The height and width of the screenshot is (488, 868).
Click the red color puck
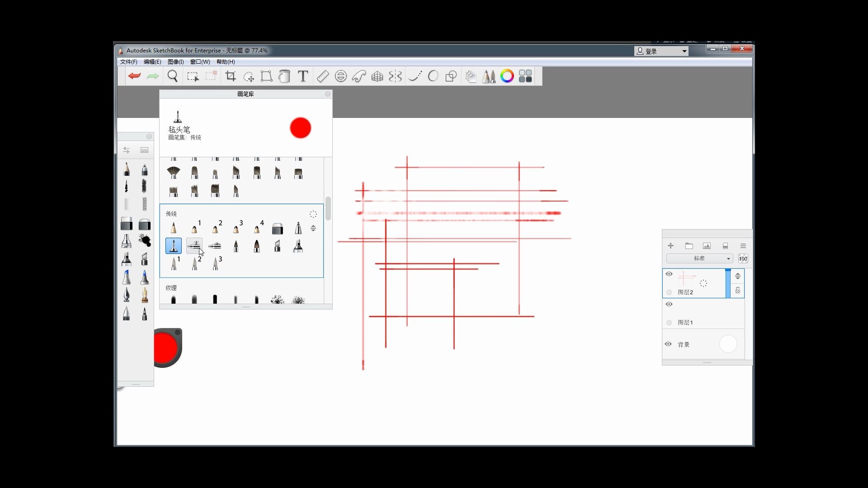tap(165, 347)
